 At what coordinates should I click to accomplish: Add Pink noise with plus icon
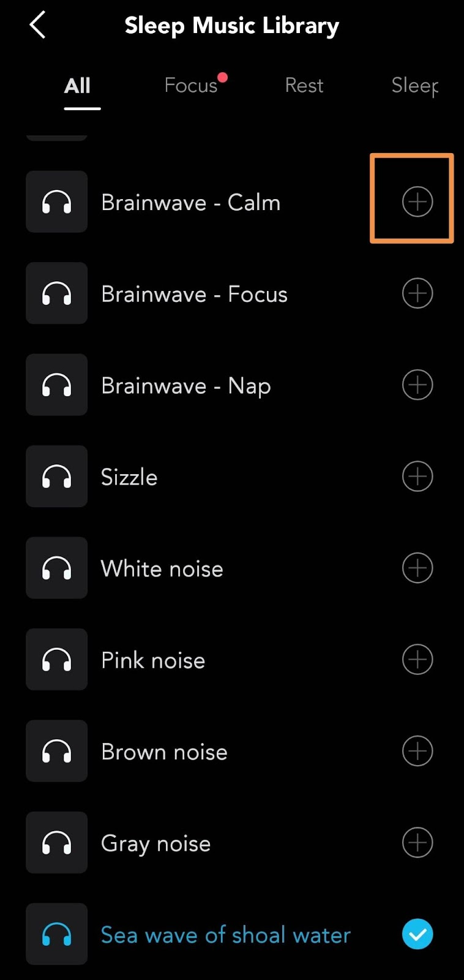[x=417, y=660]
